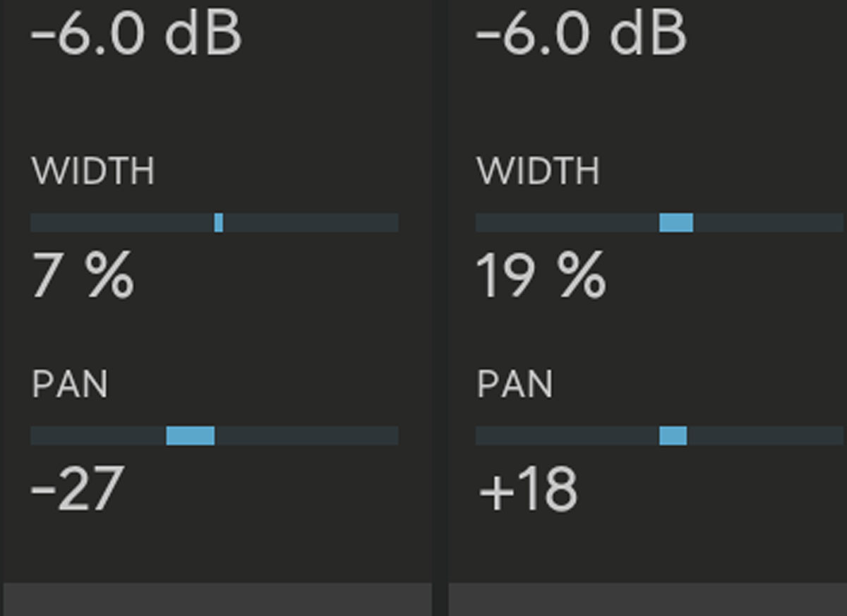Click the far left end of the +18 PAN track
Viewport: 847px width, 616px height.
pyautogui.click(x=481, y=436)
